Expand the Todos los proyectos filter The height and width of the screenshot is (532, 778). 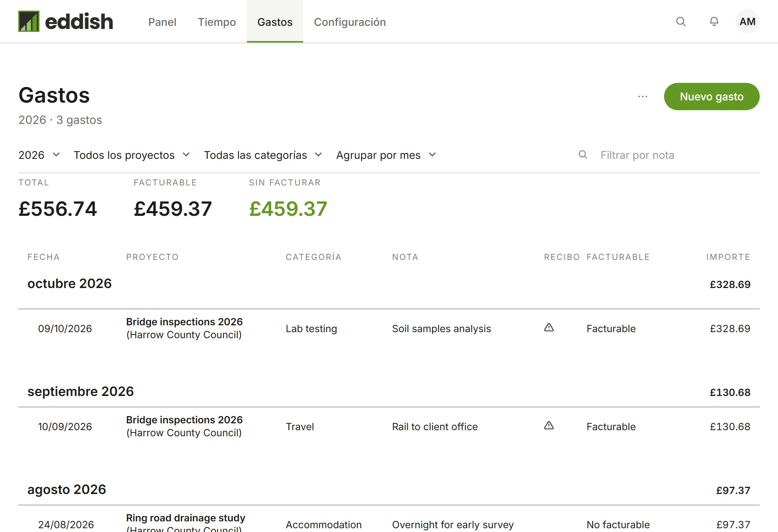pos(131,155)
